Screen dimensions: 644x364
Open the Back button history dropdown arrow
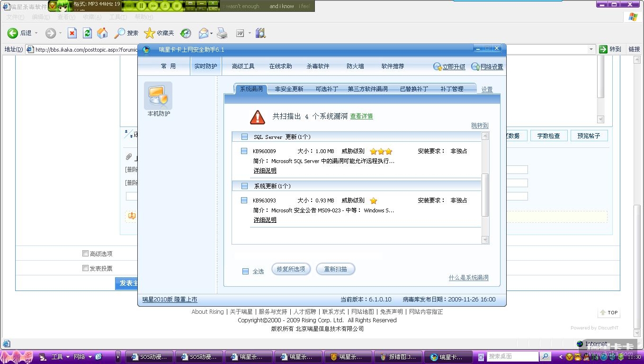click(x=36, y=33)
